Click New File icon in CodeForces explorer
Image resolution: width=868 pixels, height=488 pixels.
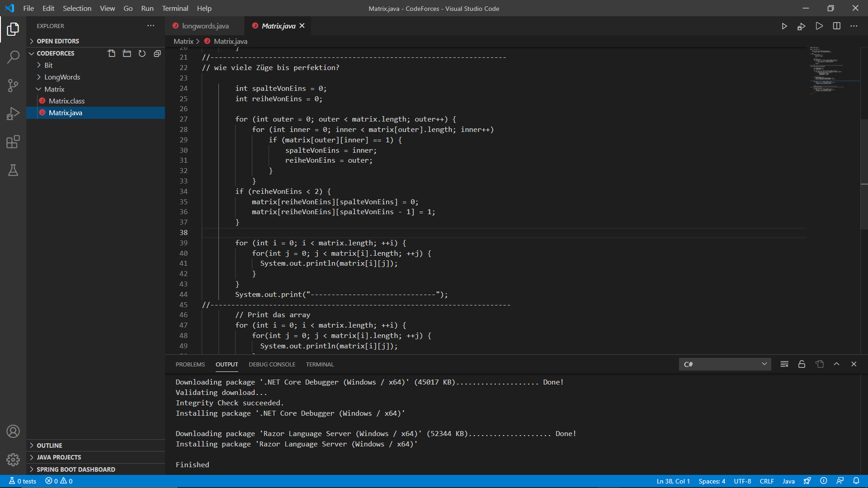111,53
